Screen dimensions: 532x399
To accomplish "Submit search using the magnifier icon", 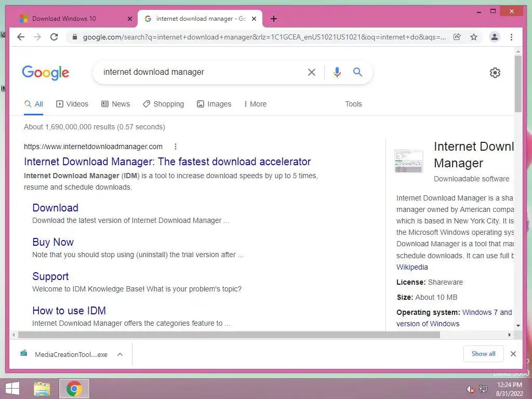I will coord(357,72).
